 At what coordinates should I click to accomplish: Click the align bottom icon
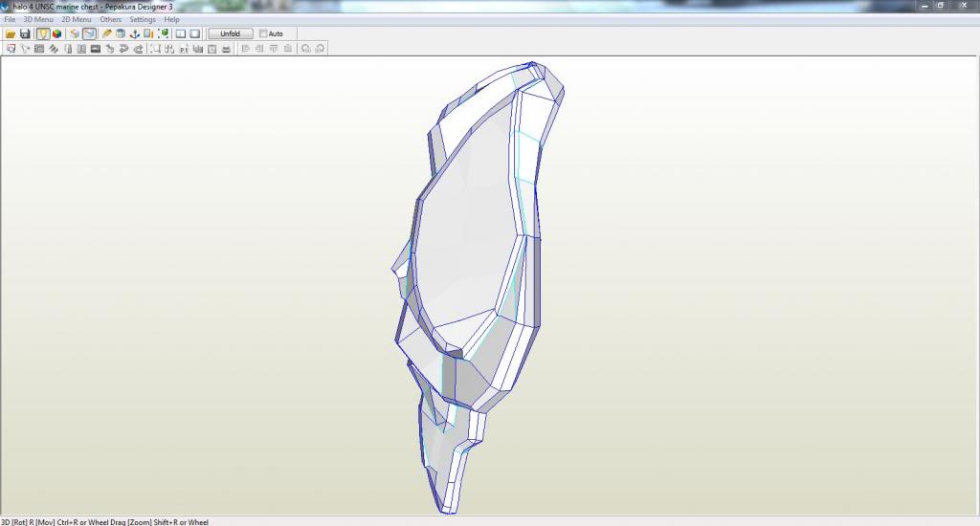pyautogui.click(x=288, y=49)
